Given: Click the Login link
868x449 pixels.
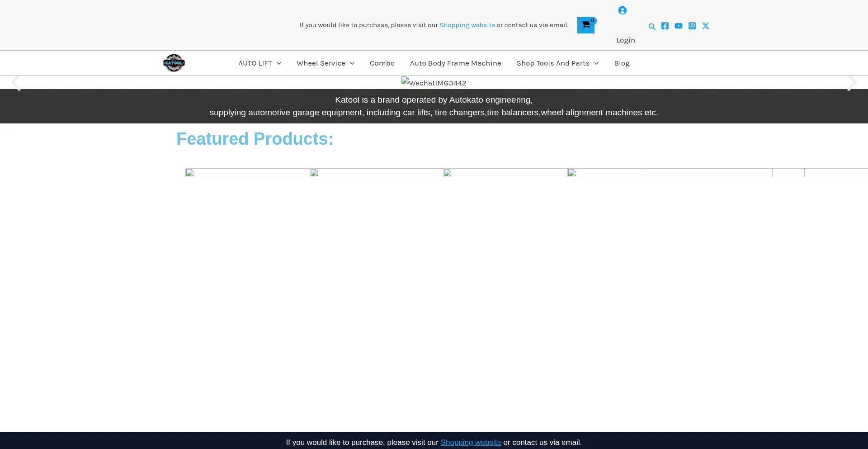Looking at the screenshot, I should pyautogui.click(x=625, y=40).
